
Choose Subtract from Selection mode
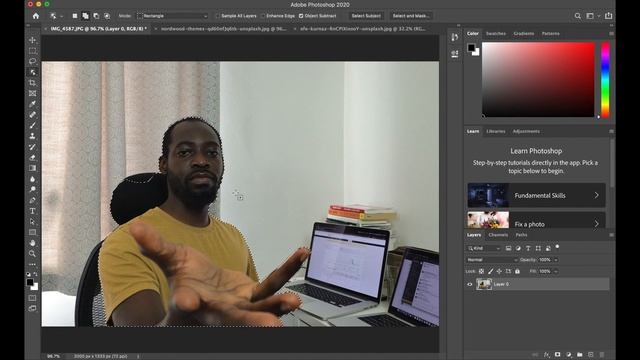tap(96, 16)
